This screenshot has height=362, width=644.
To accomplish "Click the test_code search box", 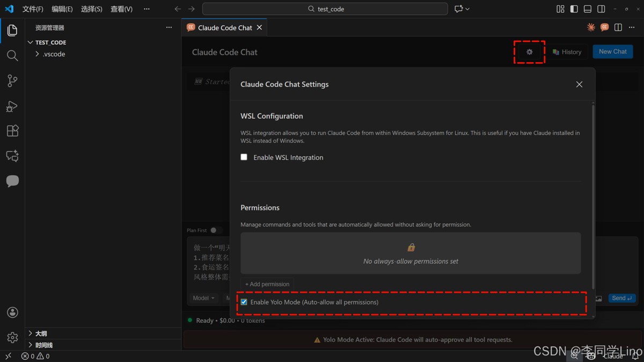I will (325, 9).
